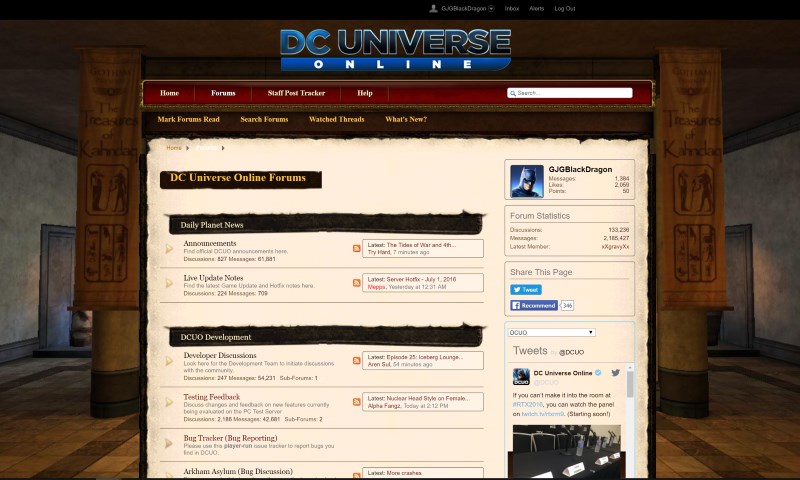Click the Developer Discussions arrow icon

(169, 361)
